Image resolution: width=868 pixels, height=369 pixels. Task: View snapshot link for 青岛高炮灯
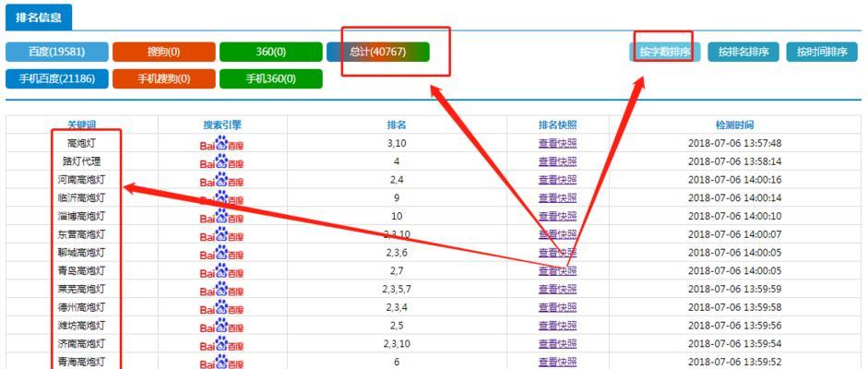557,271
